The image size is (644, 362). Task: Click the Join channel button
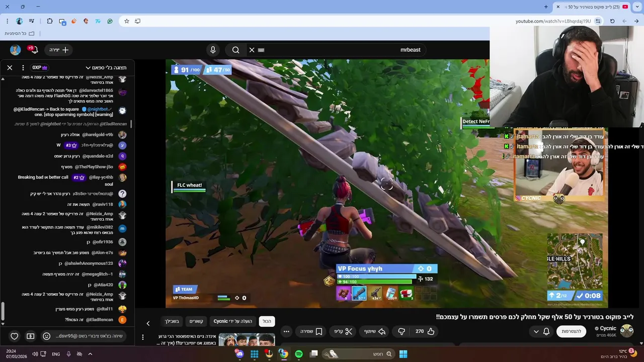571,331
